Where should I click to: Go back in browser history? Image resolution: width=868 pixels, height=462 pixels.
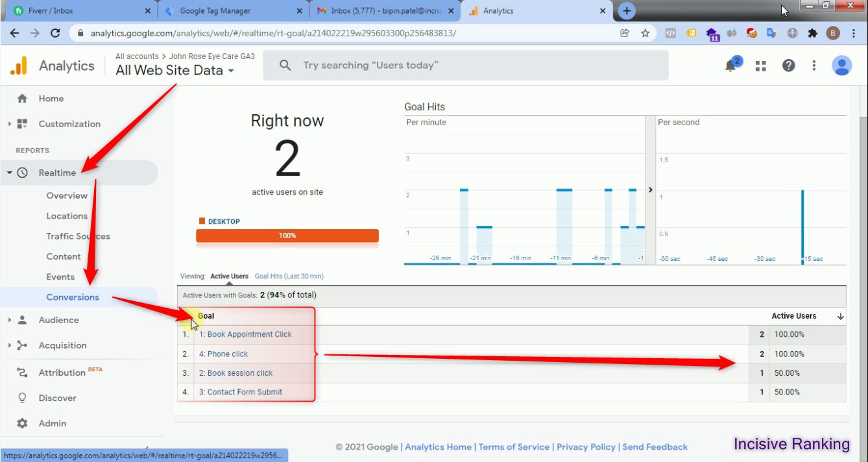click(x=15, y=33)
